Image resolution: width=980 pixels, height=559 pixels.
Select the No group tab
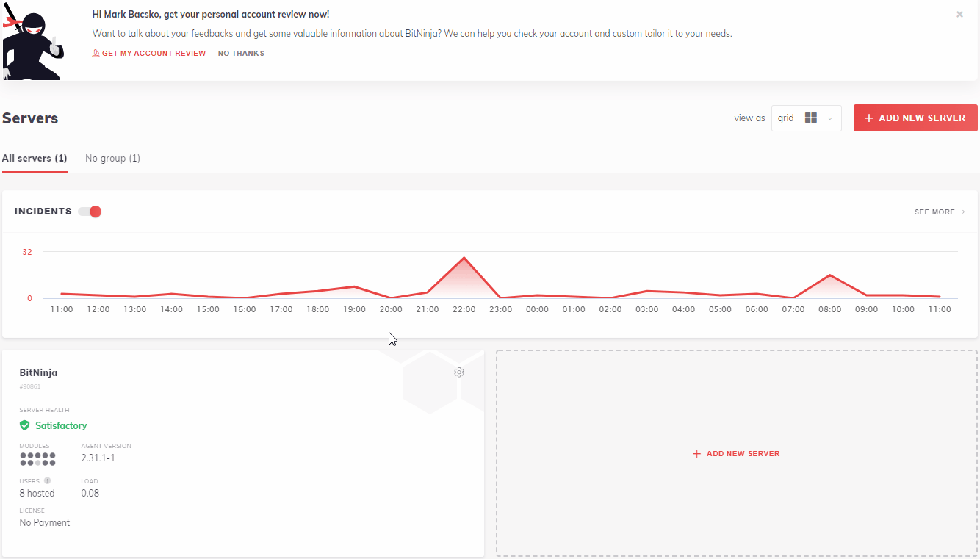[112, 159]
